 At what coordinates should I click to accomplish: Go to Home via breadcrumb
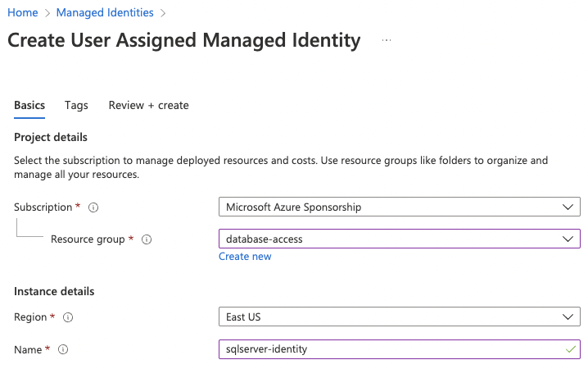click(x=22, y=12)
